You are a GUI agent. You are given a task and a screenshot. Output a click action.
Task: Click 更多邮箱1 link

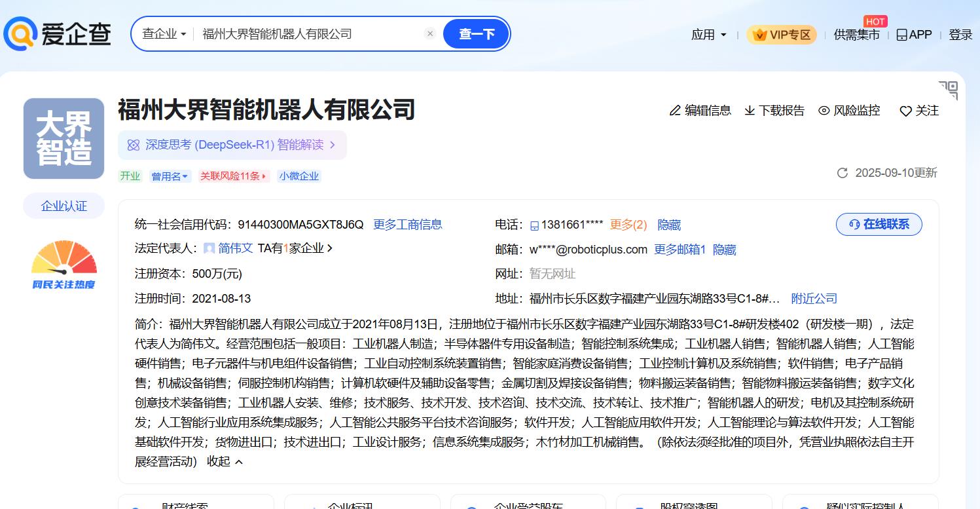[x=680, y=250]
